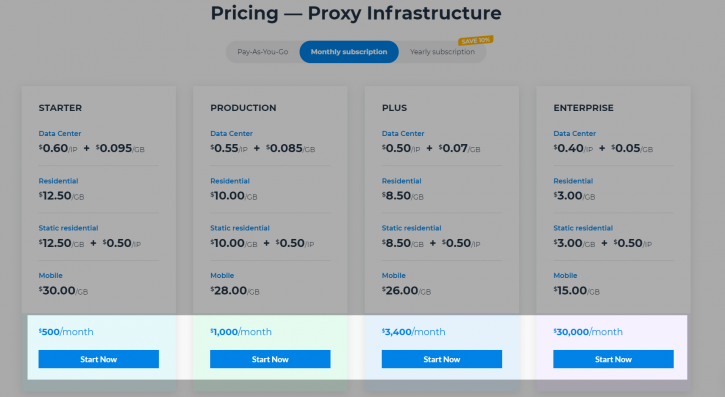Click the $30,000/month Enterprise price
Viewport: 725px width, 397px height.
(588, 332)
